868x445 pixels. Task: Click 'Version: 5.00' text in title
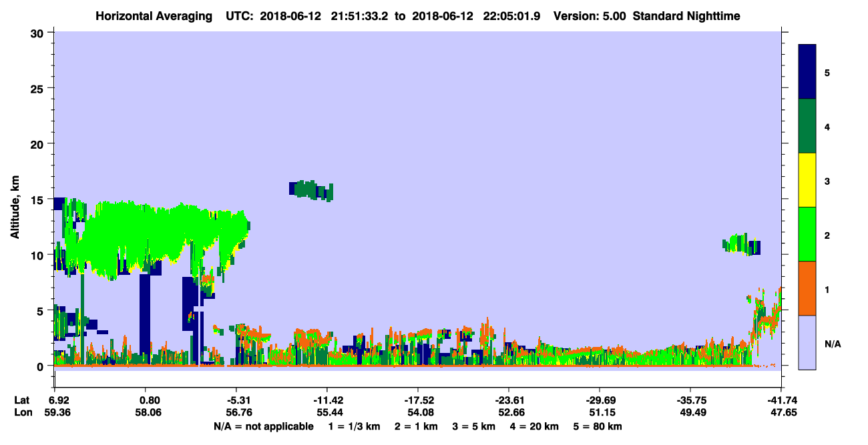click(590, 15)
